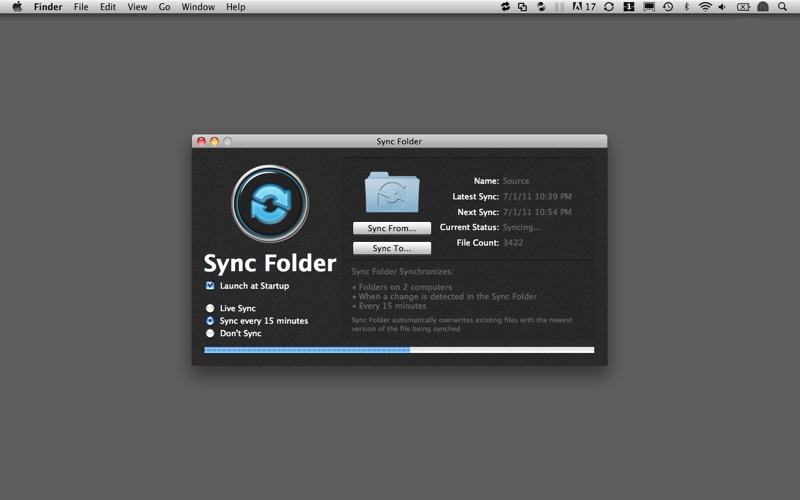Click the overwrite warning note text
Image resolution: width=800 pixels, height=500 pixels.
point(462,324)
